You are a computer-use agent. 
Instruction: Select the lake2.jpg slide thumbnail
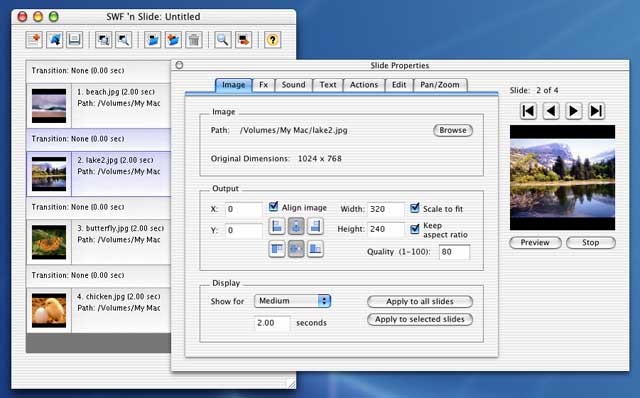(x=49, y=174)
